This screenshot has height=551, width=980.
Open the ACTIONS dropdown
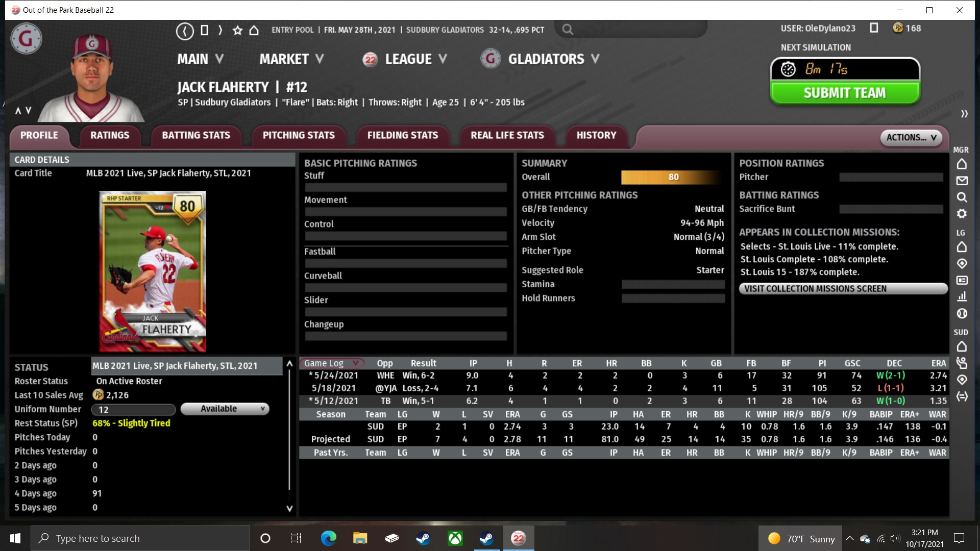tap(911, 137)
